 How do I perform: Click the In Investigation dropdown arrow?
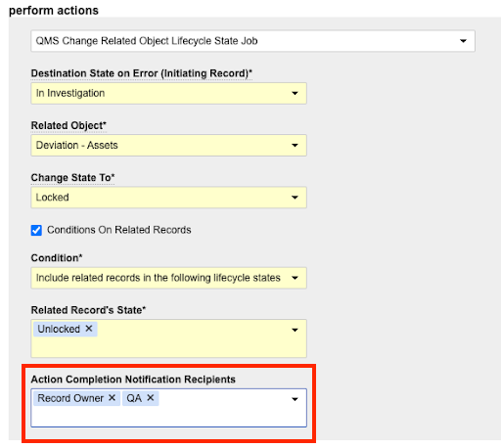295,93
